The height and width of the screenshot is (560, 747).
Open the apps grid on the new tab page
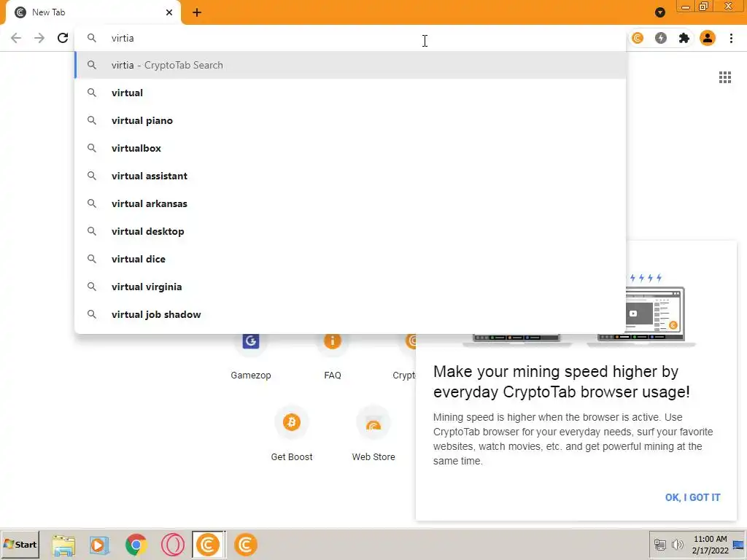pos(724,77)
